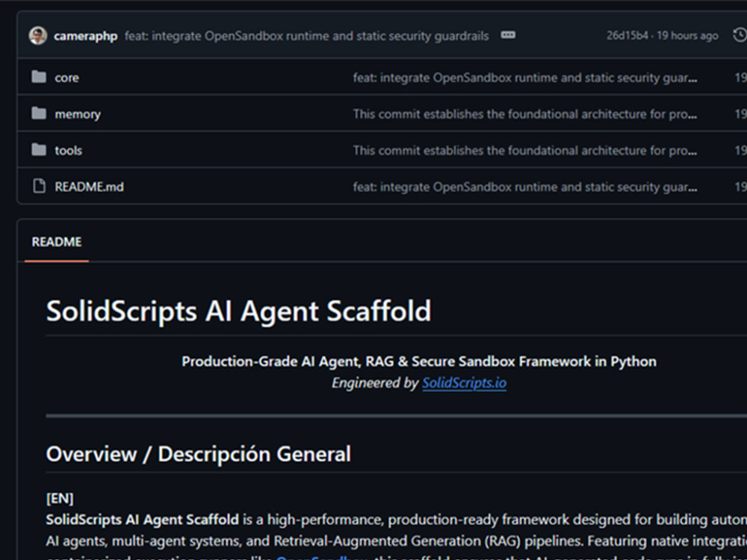
Task: Open the memory row's commit message
Action: [x=525, y=114]
